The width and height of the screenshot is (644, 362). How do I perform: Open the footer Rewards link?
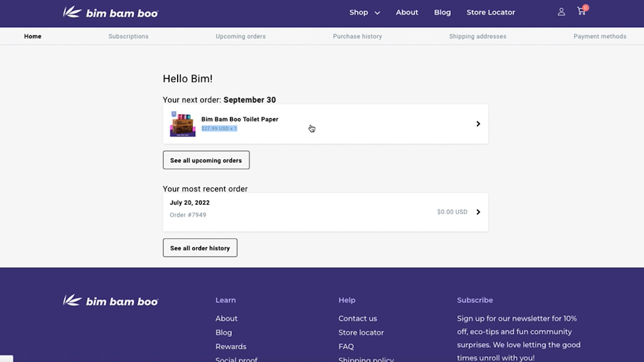pyautogui.click(x=231, y=346)
